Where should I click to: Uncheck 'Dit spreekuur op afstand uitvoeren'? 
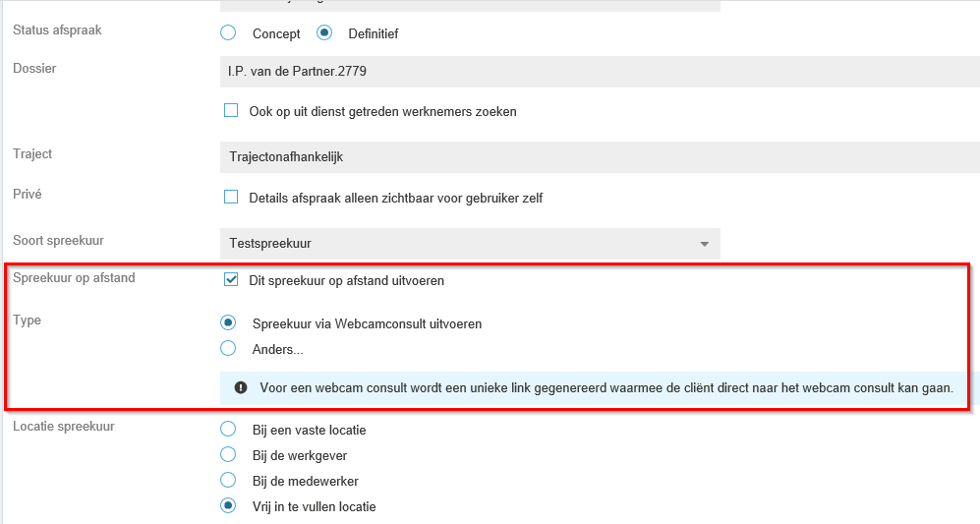click(231, 280)
